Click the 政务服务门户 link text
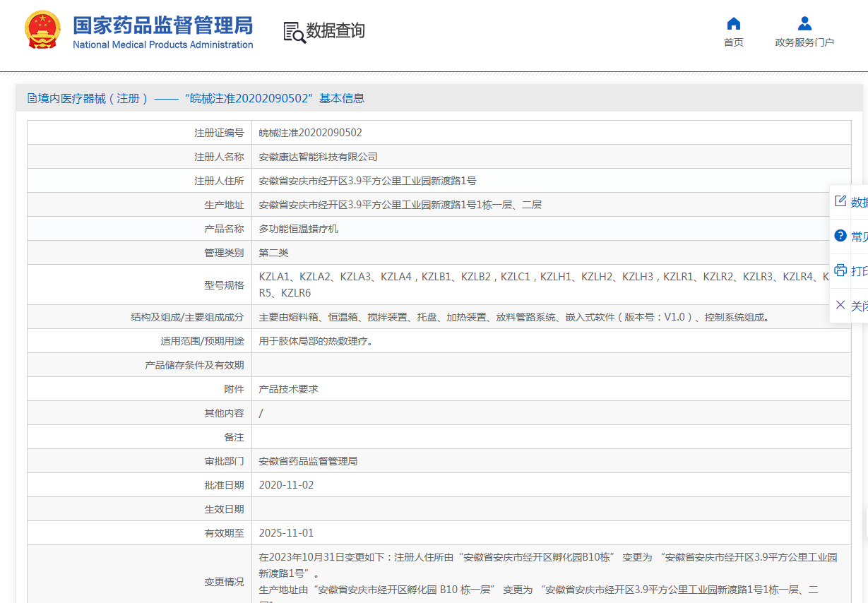 804,42
